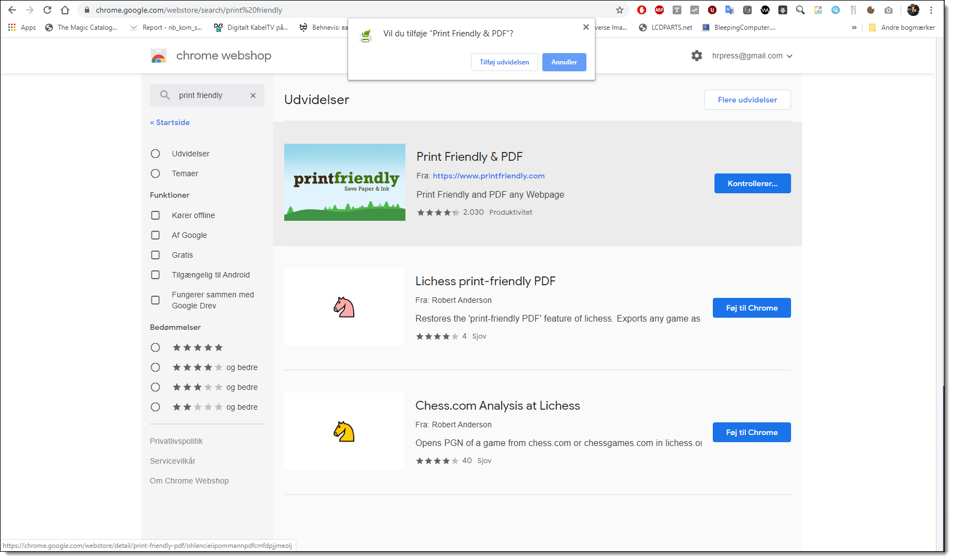This screenshot has width=953, height=560.
Task: Open the camera screenshot extension icon
Action: [x=888, y=10]
